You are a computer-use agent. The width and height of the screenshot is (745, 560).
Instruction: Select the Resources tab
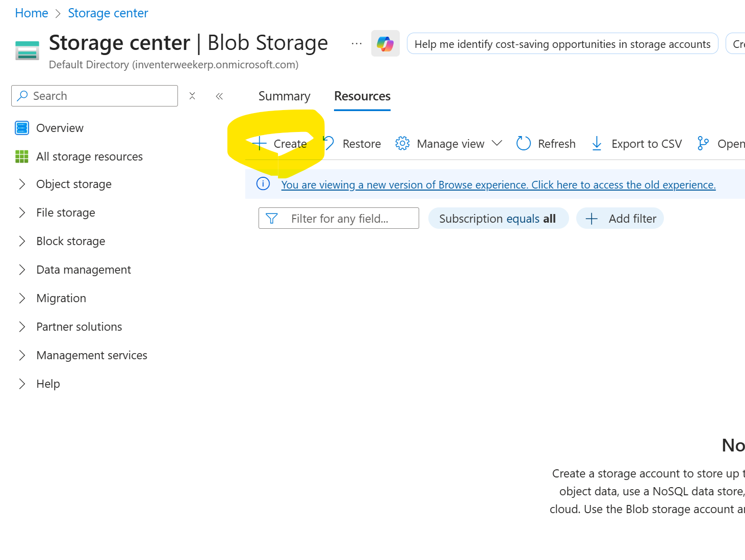click(362, 96)
